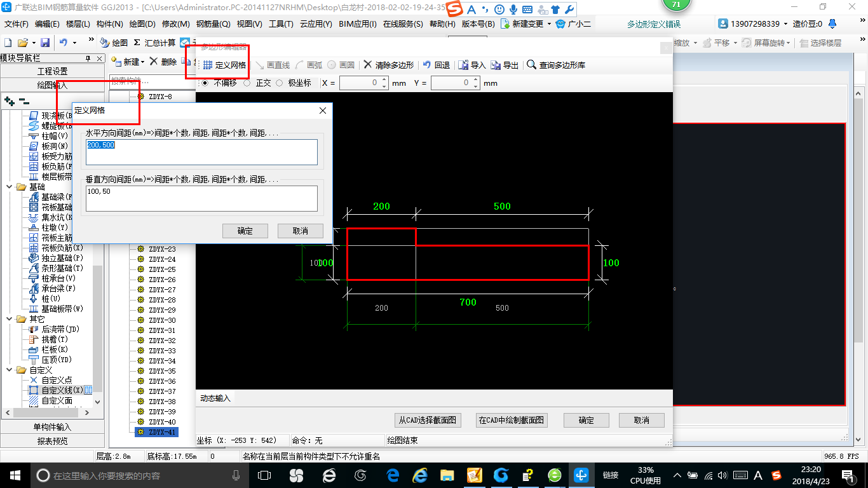Collapse the 自定义 tree folder
Image resolution: width=868 pixels, height=488 pixels.
tap(10, 370)
